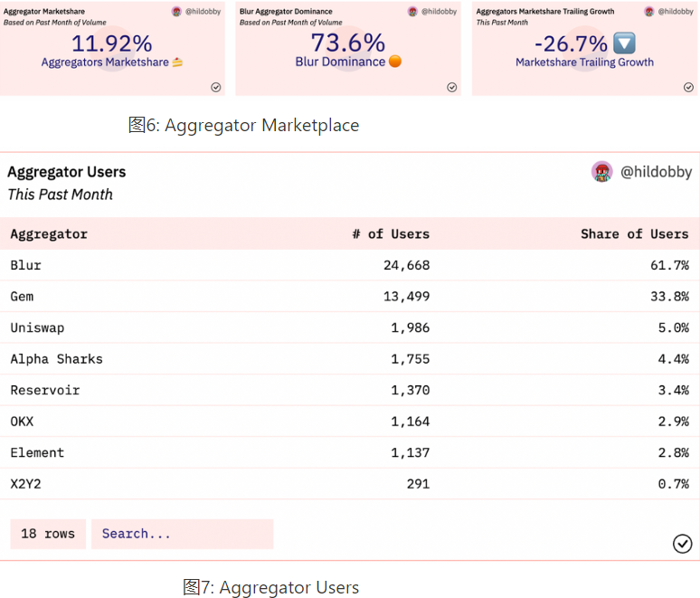Screen dimensions: 700x598
Task: Open @hildobby link in Aggregator Marketshare card
Action: pos(203,12)
